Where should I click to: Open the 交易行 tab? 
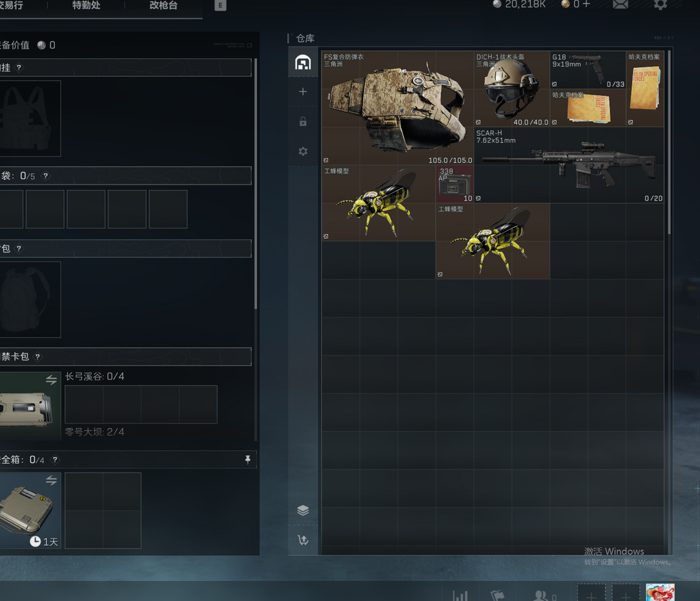point(11,5)
